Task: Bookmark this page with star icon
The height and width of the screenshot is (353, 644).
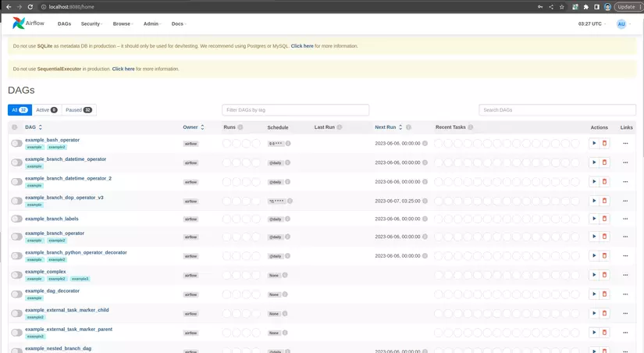Action: pyautogui.click(x=562, y=7)
